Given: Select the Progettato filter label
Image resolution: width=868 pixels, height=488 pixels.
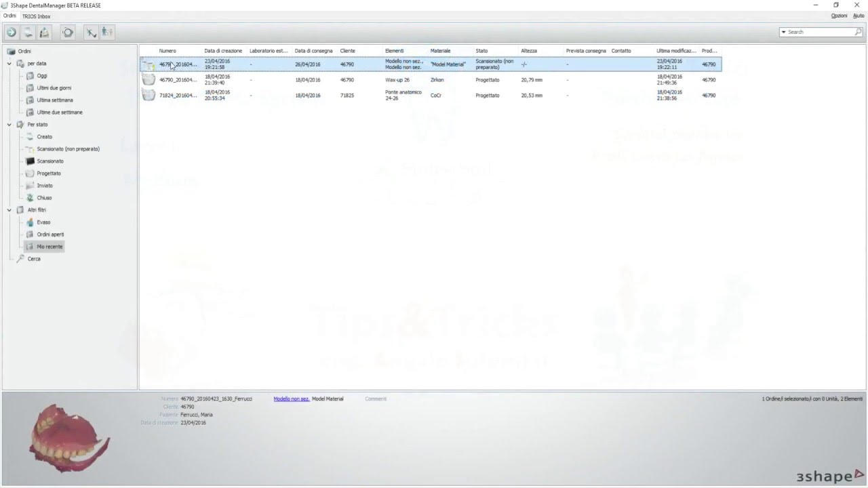Looking at the screenshot, I should coord(49,174).
